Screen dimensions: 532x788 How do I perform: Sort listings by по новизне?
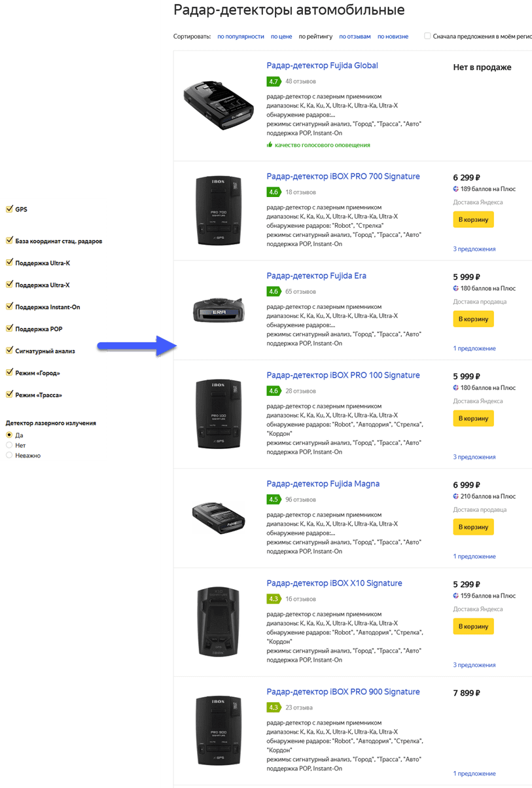coord(393,37)
